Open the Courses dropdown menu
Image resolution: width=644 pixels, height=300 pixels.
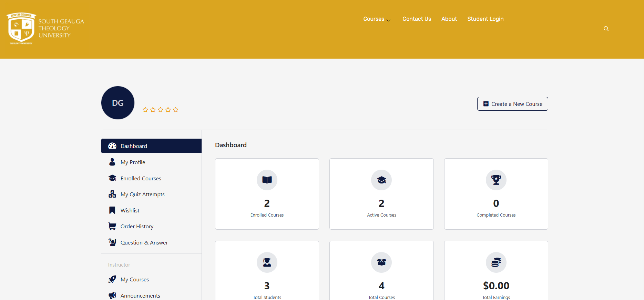376,19
